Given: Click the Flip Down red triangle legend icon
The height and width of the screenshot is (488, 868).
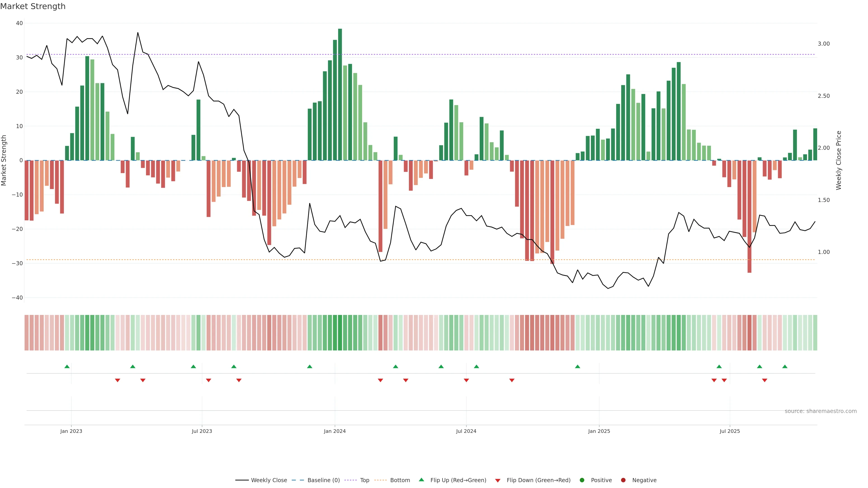Looking at the screenshot, I should click(x=498, y=481).
